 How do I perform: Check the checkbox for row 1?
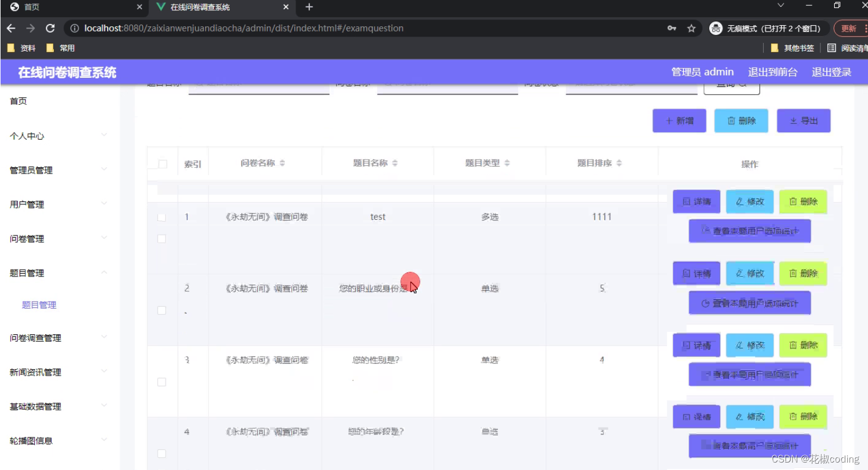[162, 217]
